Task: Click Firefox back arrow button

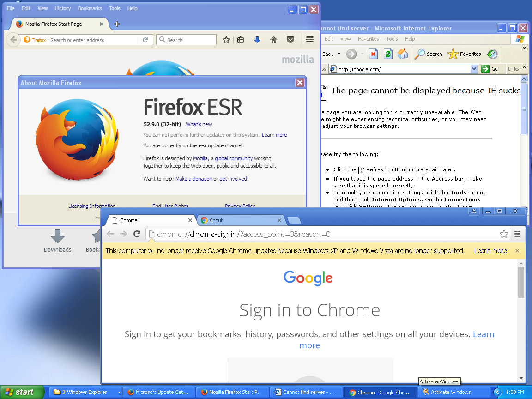Action: point(13,40)
